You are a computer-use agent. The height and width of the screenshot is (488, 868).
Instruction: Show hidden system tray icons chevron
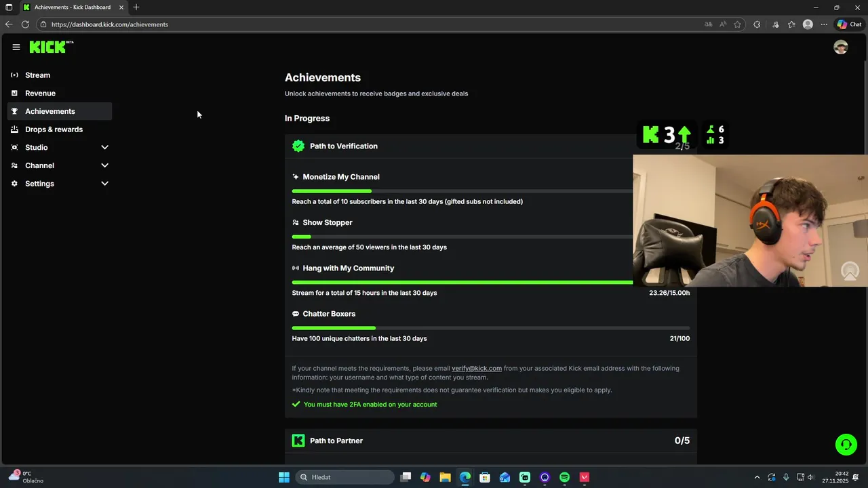click(757, 477)
